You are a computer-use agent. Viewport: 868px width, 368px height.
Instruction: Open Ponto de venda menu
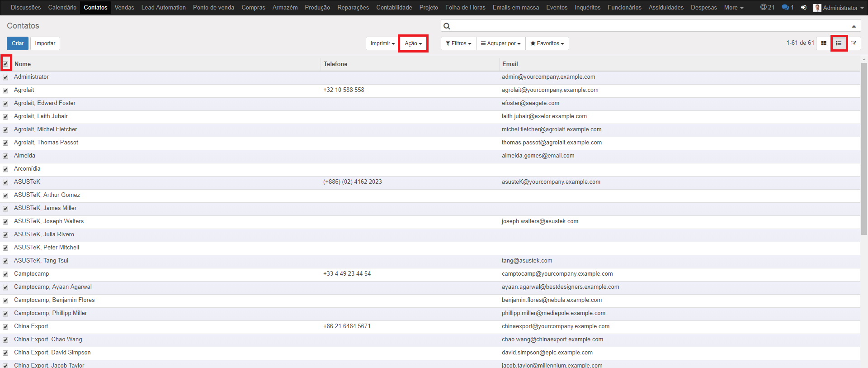tap(213, 8)
